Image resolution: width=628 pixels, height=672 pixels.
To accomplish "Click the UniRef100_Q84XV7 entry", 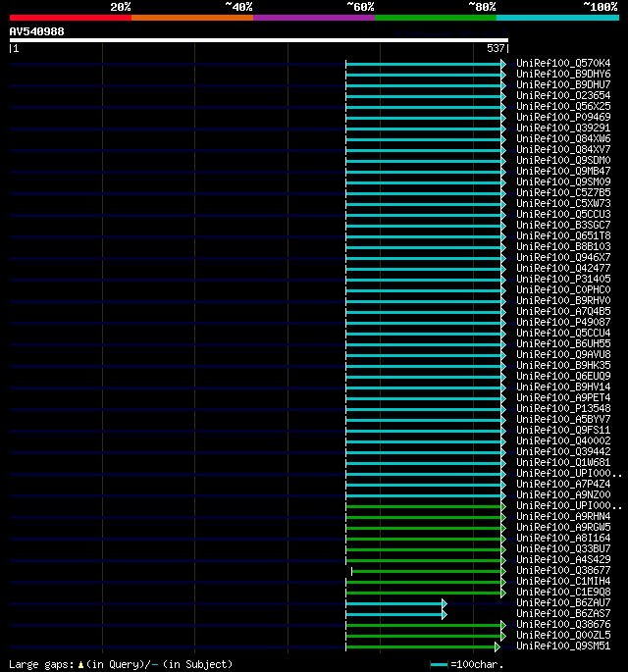I will pos(563,149).
